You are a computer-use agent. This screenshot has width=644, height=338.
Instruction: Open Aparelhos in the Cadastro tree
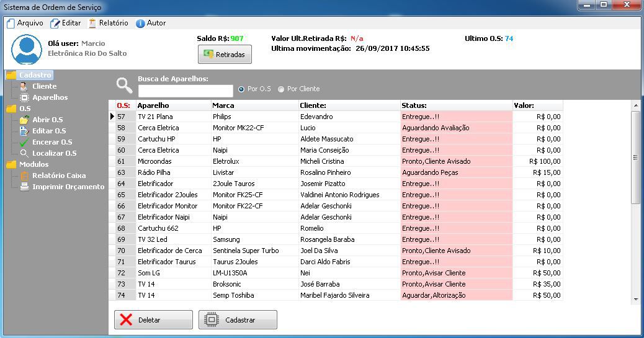(50, 97)
